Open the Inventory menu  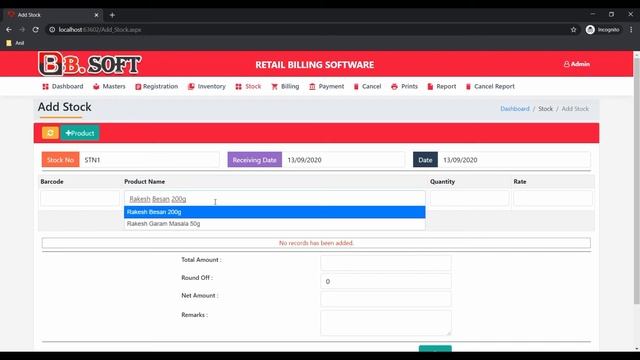click(207, 87)
